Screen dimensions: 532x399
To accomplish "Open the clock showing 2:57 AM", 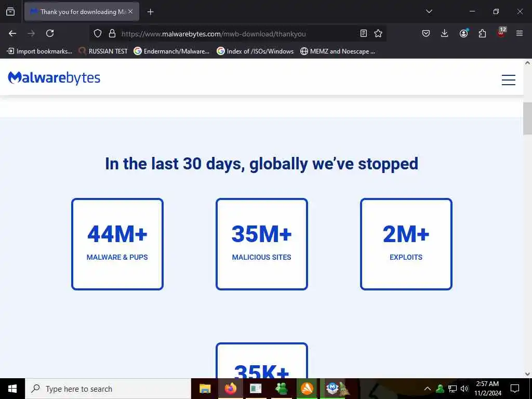I will click(x=487, y=389).
